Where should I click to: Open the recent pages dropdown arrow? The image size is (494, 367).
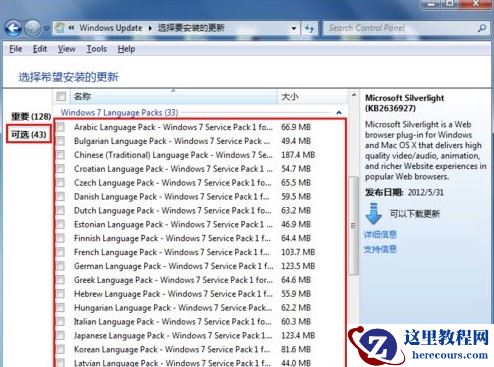[x=46, y=29]
